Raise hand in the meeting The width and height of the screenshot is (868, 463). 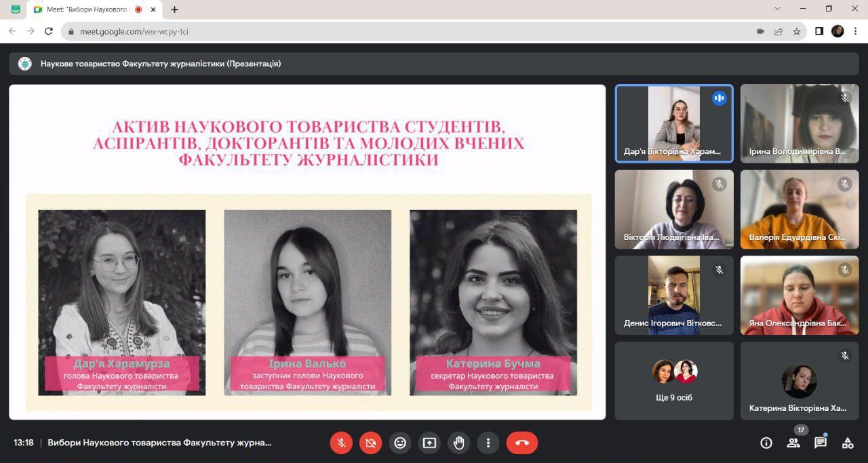tap(459, 443)
